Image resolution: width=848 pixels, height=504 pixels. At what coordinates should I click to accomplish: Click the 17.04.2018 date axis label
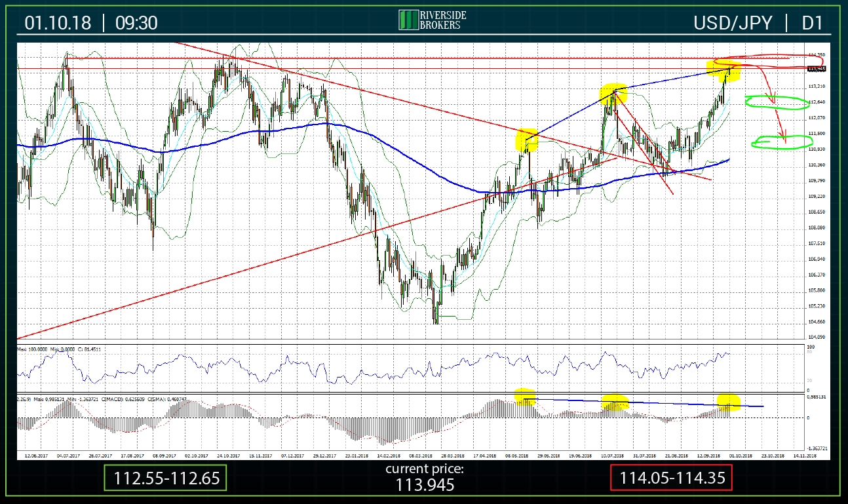point(485,455)
